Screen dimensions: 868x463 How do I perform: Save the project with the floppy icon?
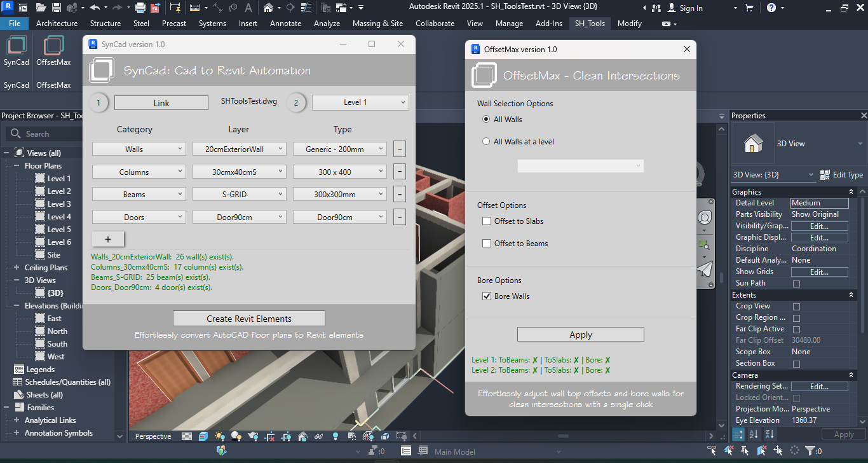pyautogui.click(x=56, y=8)
